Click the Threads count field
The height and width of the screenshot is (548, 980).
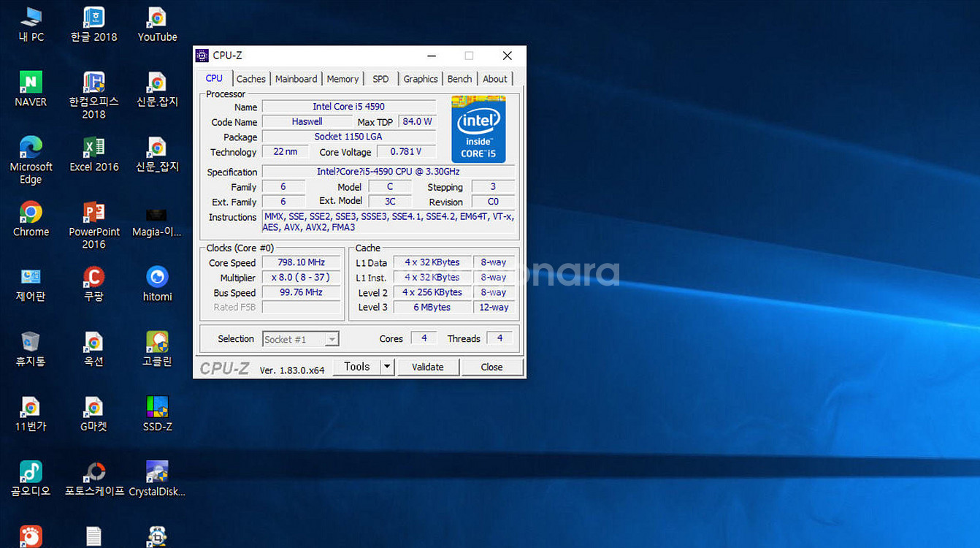500,338
